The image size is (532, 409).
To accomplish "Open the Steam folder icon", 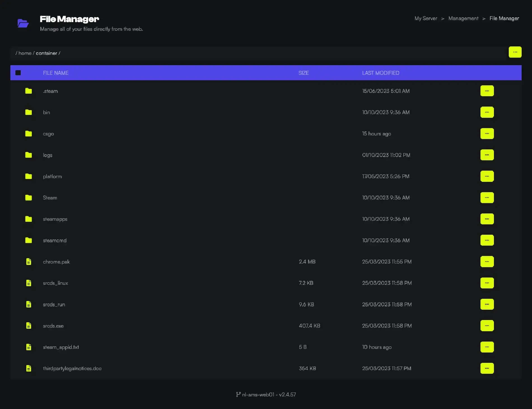I will pyautogui.click(x=28, y=198).
